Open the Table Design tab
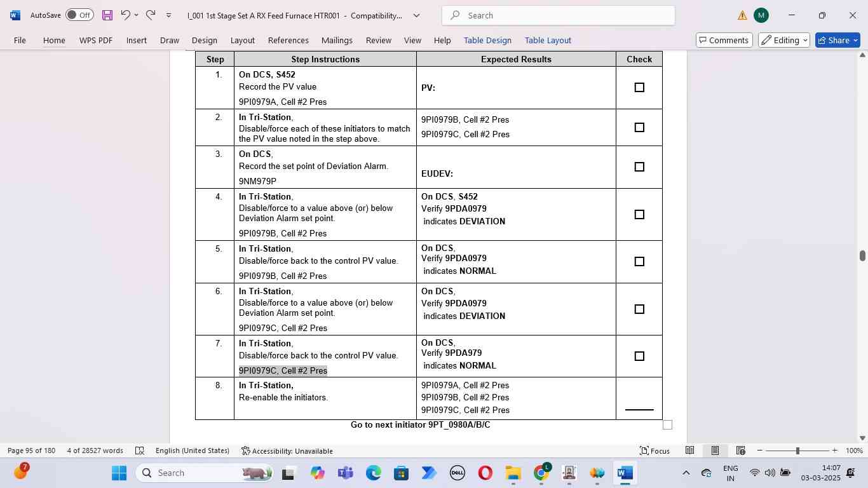The width and height of the screenshot is (868, 488). pyautogui.click(x=487, y=40)
